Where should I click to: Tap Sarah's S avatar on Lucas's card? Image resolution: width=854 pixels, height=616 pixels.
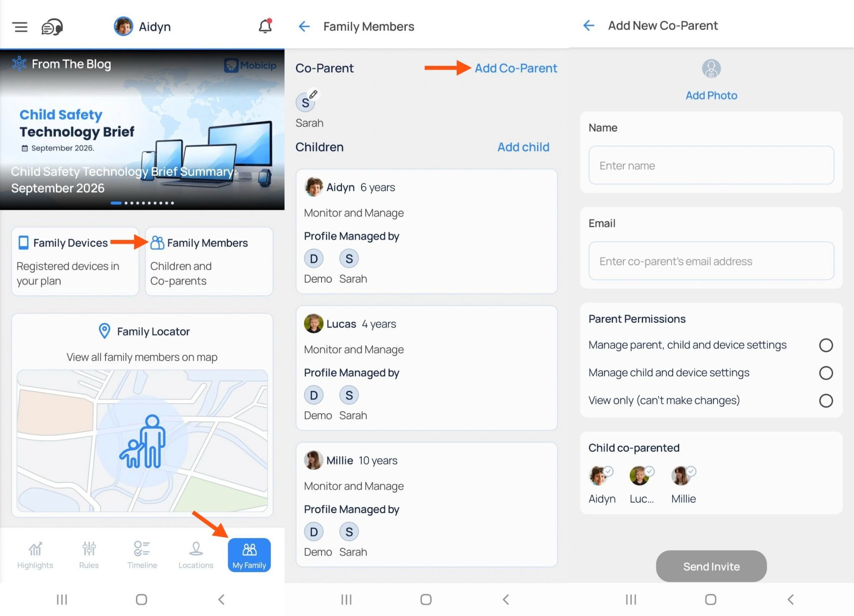pos(349,395)
